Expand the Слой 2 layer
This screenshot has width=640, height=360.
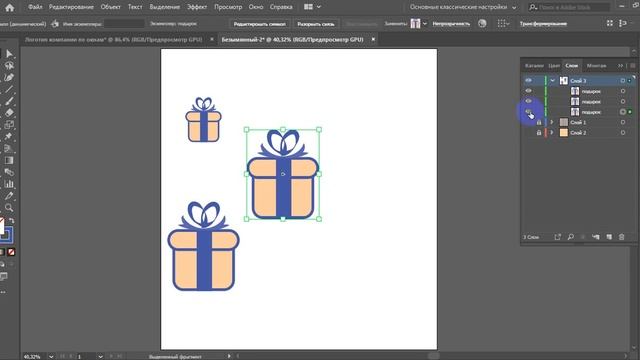coord(552,133)
